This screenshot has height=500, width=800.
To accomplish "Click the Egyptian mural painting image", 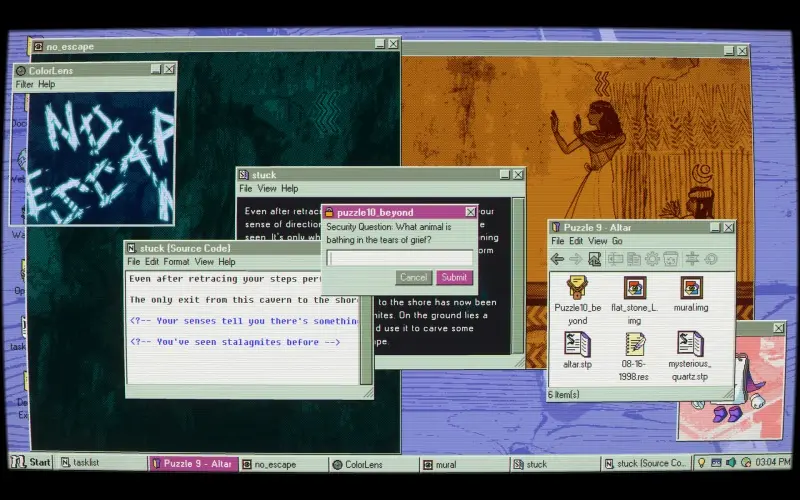I will (577, 138).
